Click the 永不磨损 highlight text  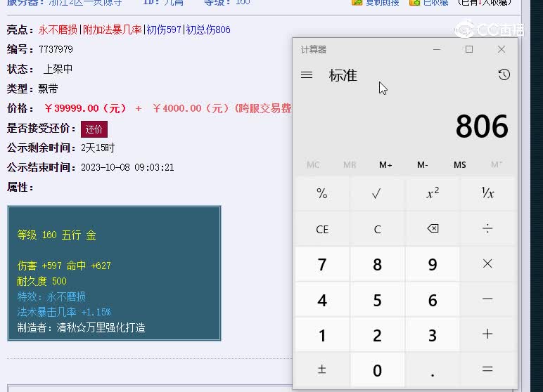point(58,30)
